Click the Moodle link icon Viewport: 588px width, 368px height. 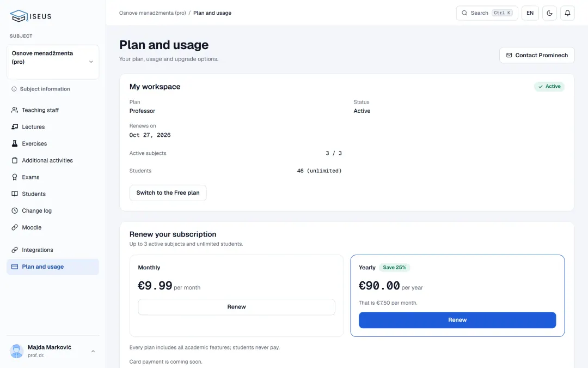(x=15, y=227)
